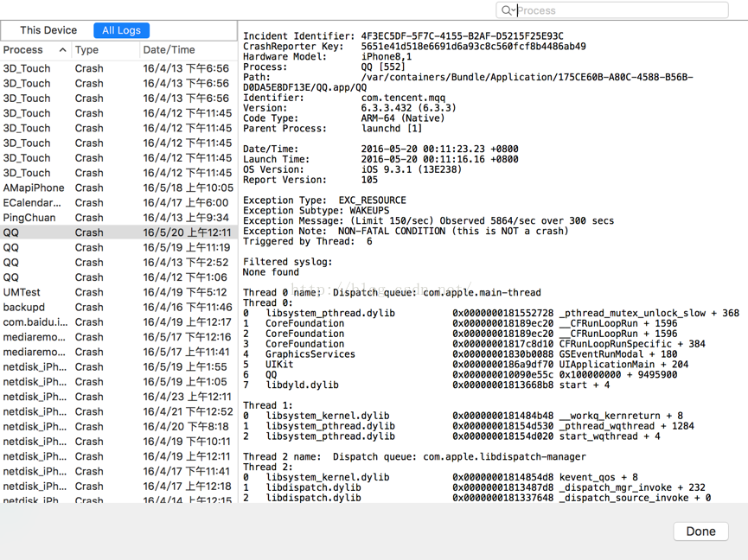Select the AMapiPhone crash log
Image resolution: width=748 pixels, height=560 pixels.
118,188
